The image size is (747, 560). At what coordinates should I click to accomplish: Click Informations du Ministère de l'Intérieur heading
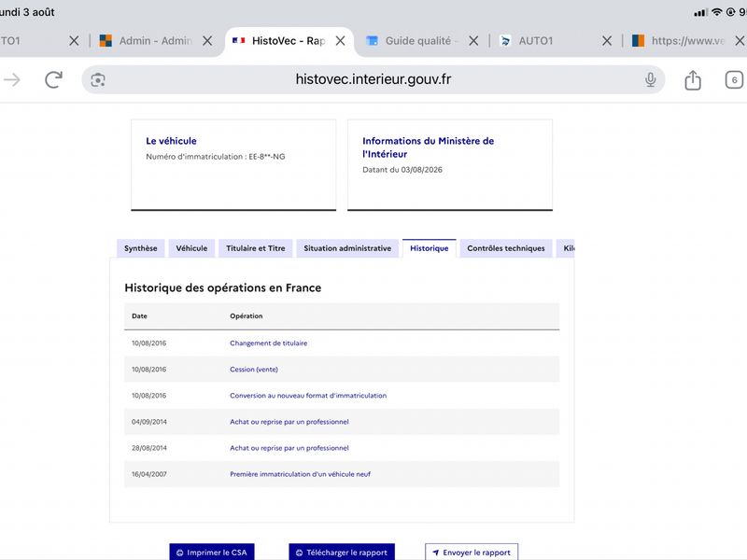(428, 147)
